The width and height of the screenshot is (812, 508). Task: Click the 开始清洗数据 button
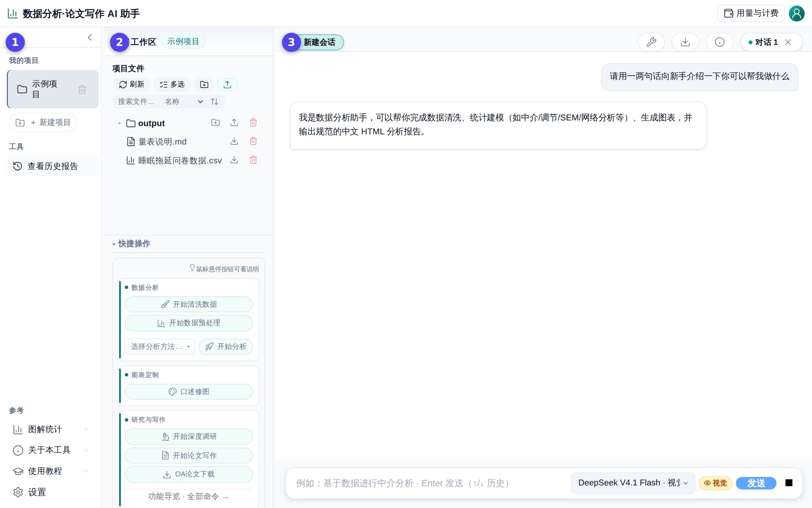tap(189, 304)
